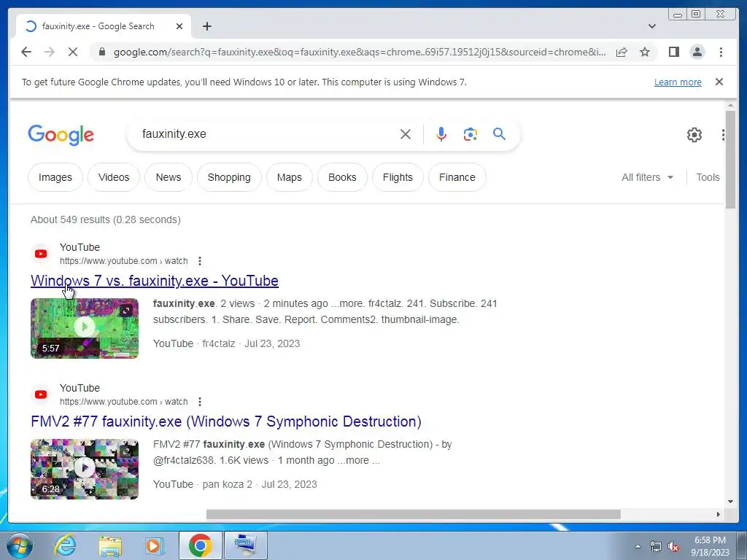
Task: Dismiss the Windows 7 update notice
Action: [x=719, y=82]
